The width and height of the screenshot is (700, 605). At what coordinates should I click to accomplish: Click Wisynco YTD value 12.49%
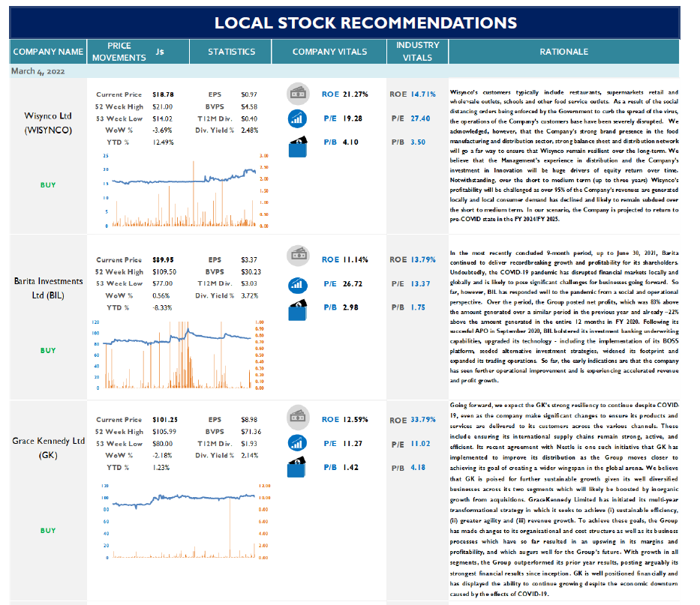click(x=163, y=142)
